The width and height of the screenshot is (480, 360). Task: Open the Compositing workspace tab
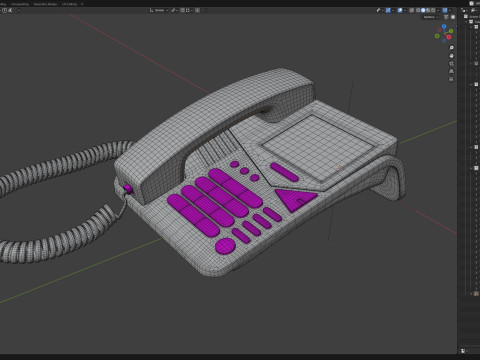coord(20,4)
